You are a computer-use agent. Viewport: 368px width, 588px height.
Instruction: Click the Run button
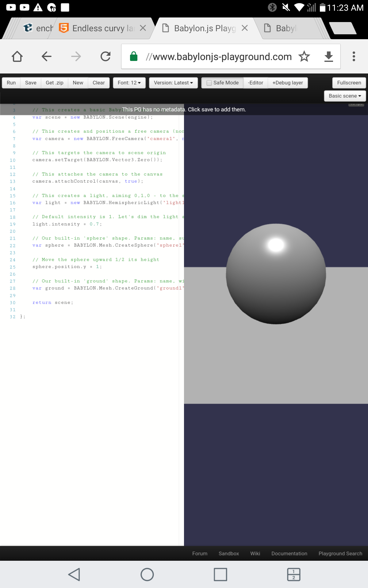[x=11, y=83]
